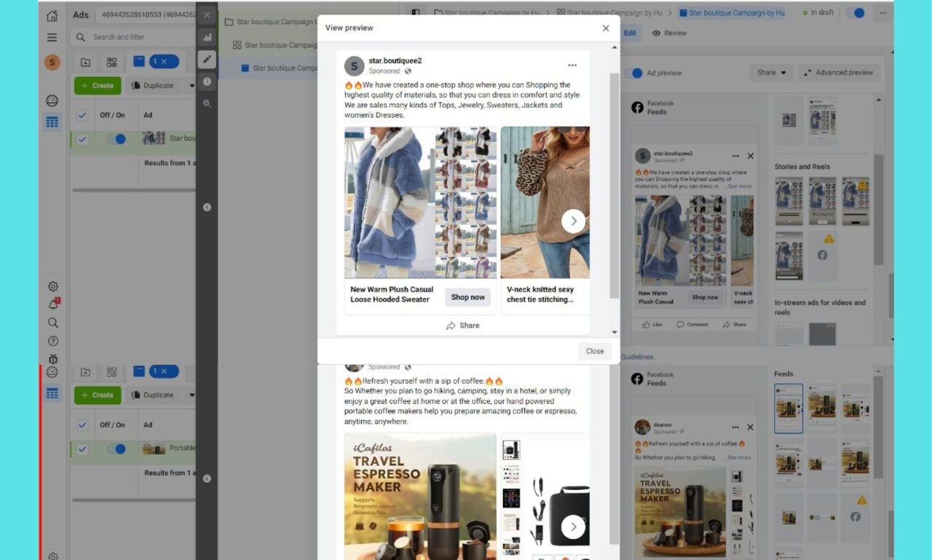Select the pencil edit icon in dark rail

coord(207,60)
